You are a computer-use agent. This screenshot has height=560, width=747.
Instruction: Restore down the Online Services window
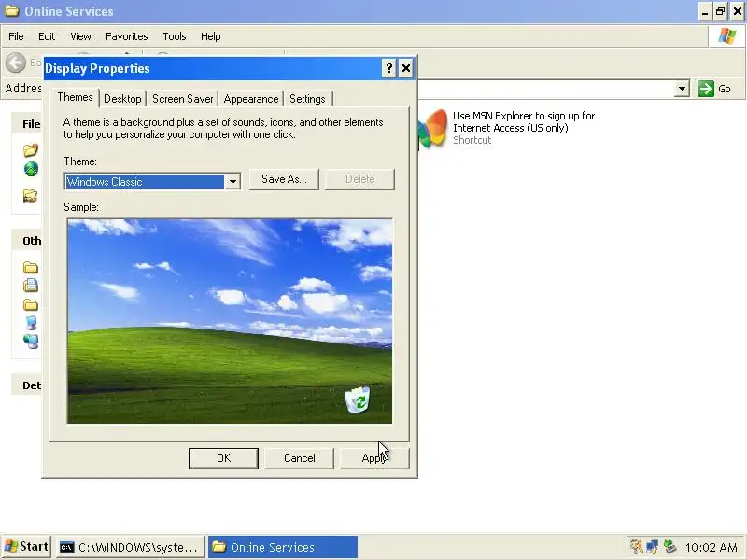pyautogui.click(x=720, y=11)
